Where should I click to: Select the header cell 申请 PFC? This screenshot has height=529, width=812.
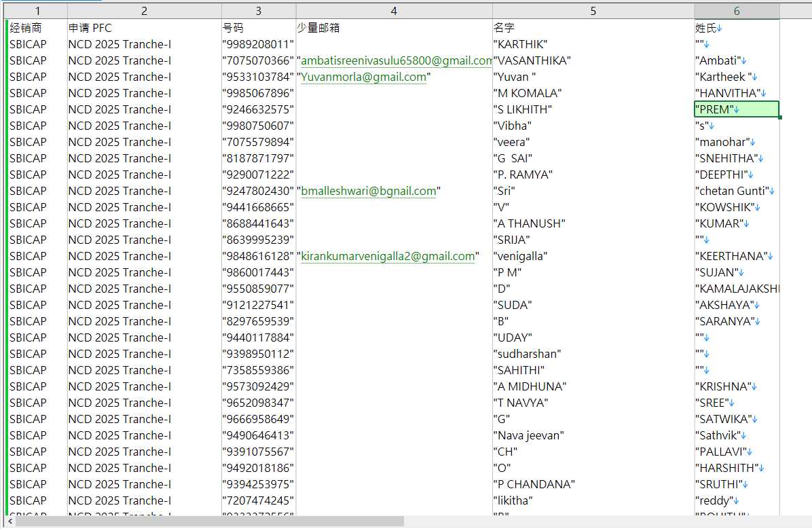pos(144,28)
